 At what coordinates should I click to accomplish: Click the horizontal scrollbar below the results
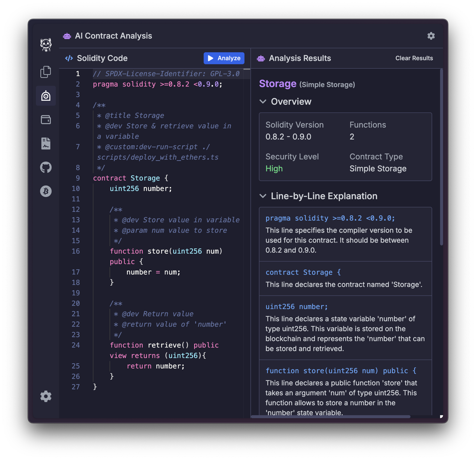pyautogui.click(x=330, y=417)
